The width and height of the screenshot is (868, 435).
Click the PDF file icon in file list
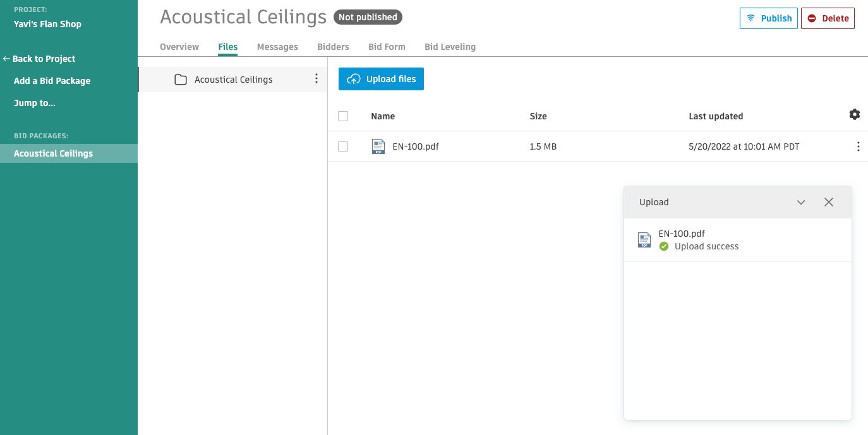378,146
